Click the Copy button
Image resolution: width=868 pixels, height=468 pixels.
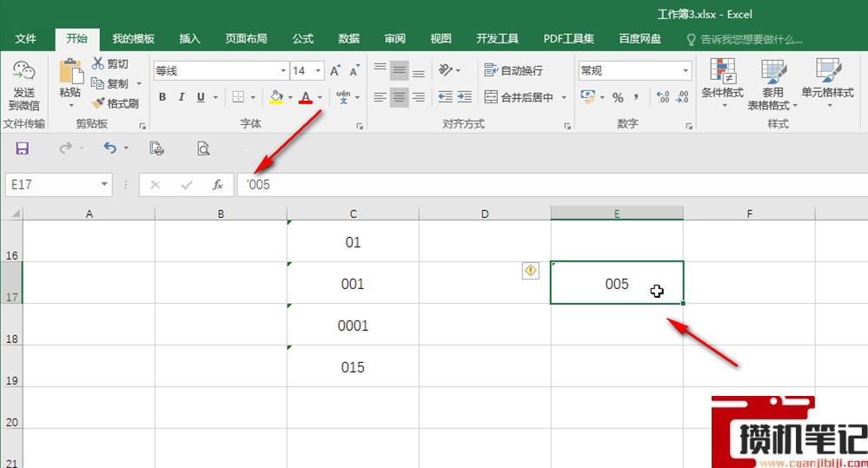tap(110, 83)
